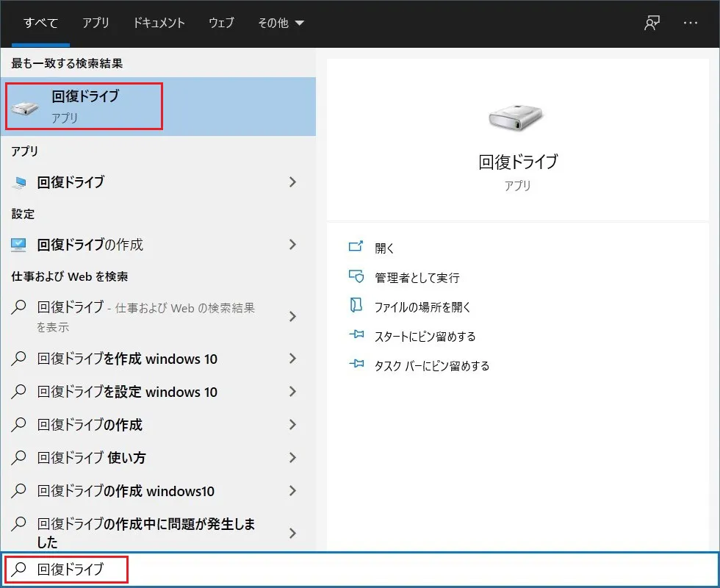Click the monitor icon beside 回復ドライブの作成
This screenshot has width=720, height=588.
tap(19, 245)
